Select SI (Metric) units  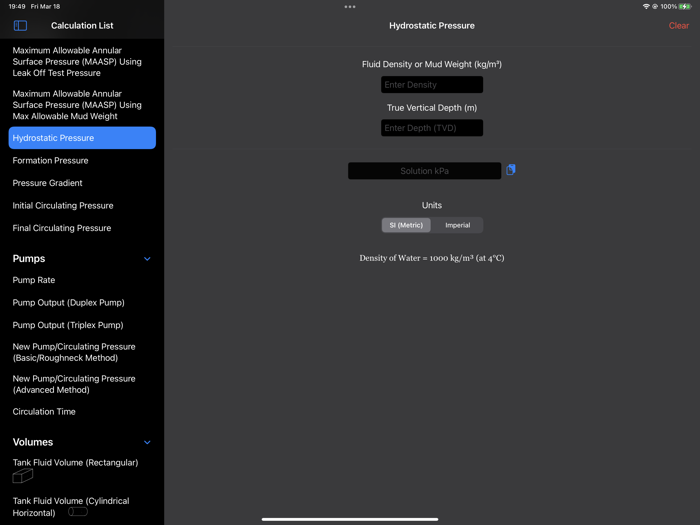(406, 225)
